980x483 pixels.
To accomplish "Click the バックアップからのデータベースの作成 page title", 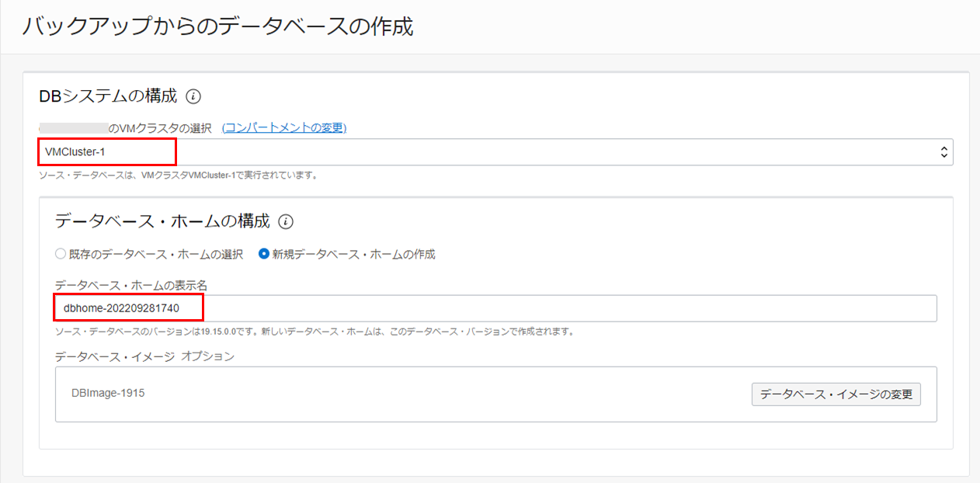I will (218, 26).
